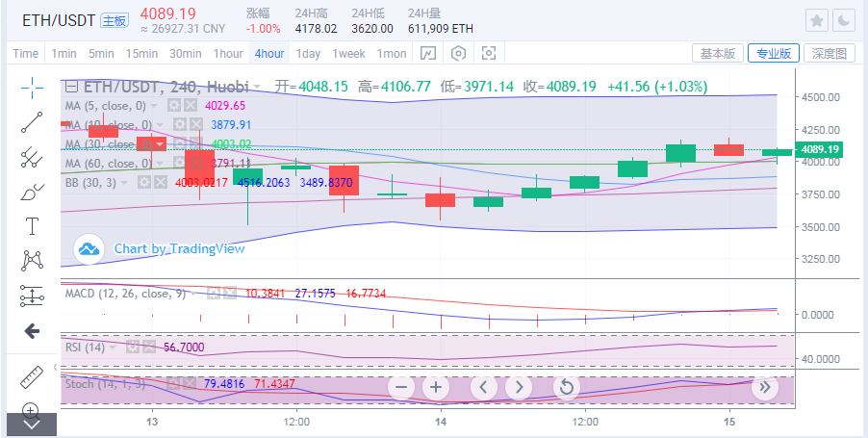Click the screenshot capture icon
This screenshot has height=438, width=868.
488,53
